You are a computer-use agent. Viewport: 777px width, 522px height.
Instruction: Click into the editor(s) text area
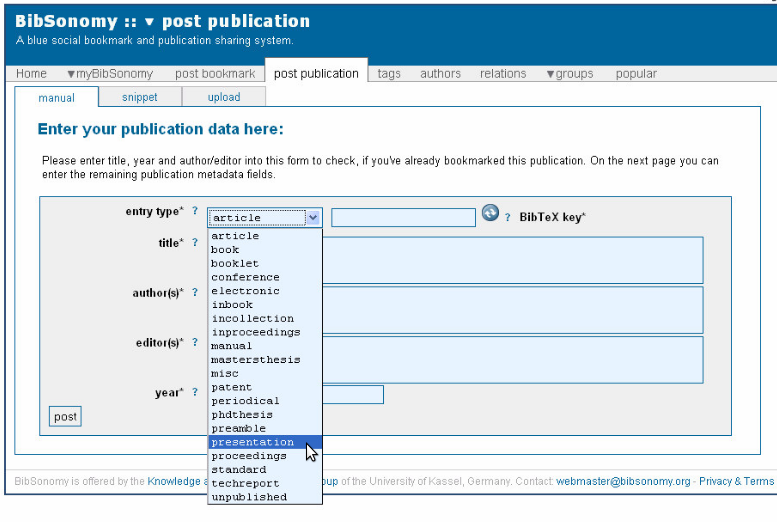(x=512, y=360)
